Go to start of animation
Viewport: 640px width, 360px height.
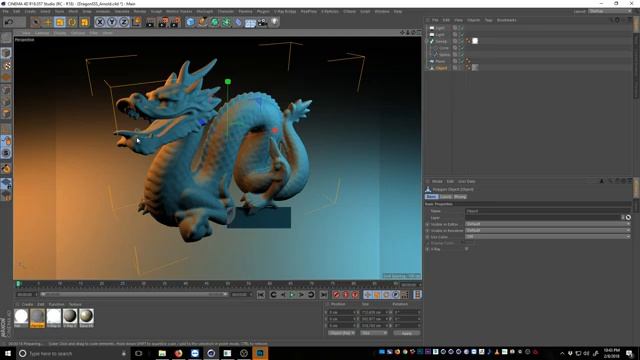pos(261,295)
